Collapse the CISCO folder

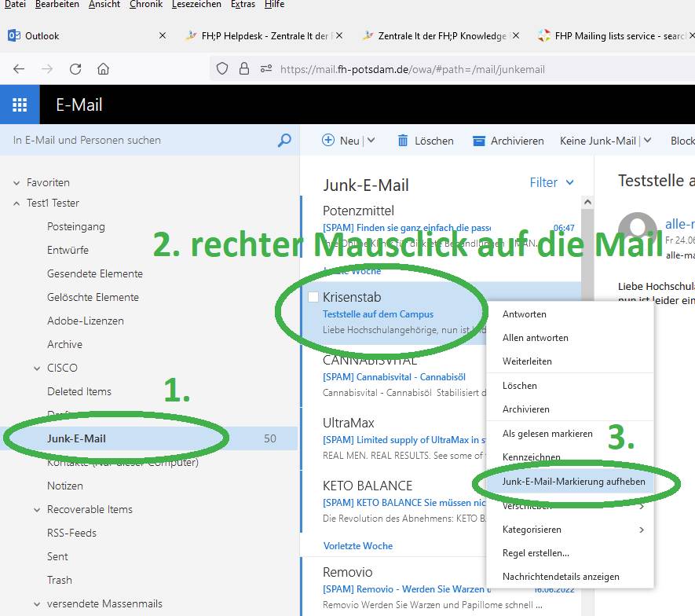pyautogui.click(x=37, y=368)
